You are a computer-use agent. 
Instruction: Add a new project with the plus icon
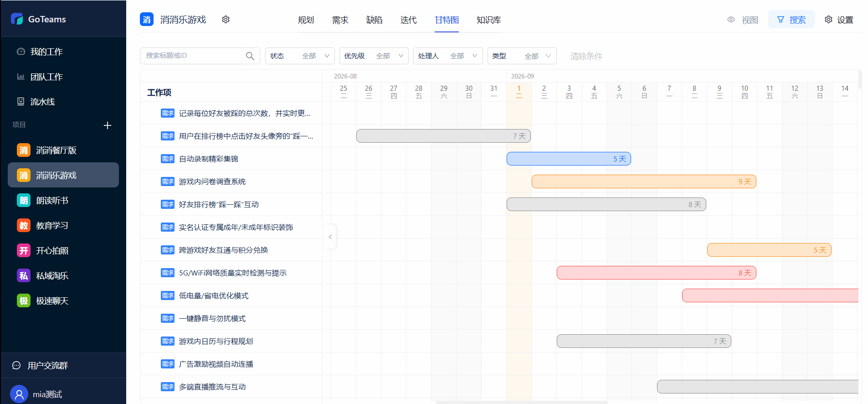(x=108, y=125)
